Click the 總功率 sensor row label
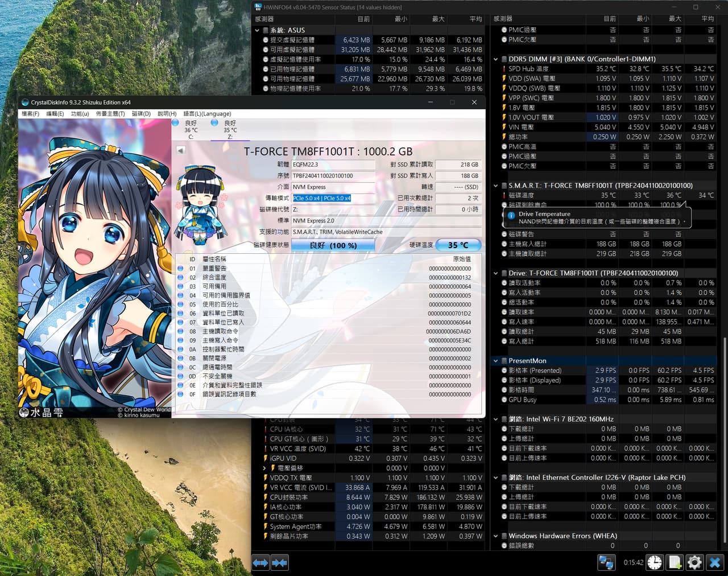728x576 pixels. pyautogui.click(x=518, y=137)
